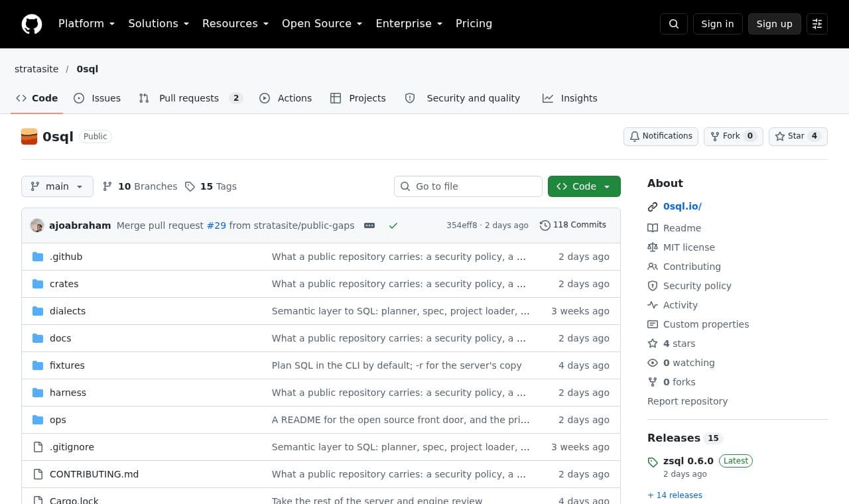Switch to the Actions tab
Screen dimensions: 849x504
tap(286, 98)
